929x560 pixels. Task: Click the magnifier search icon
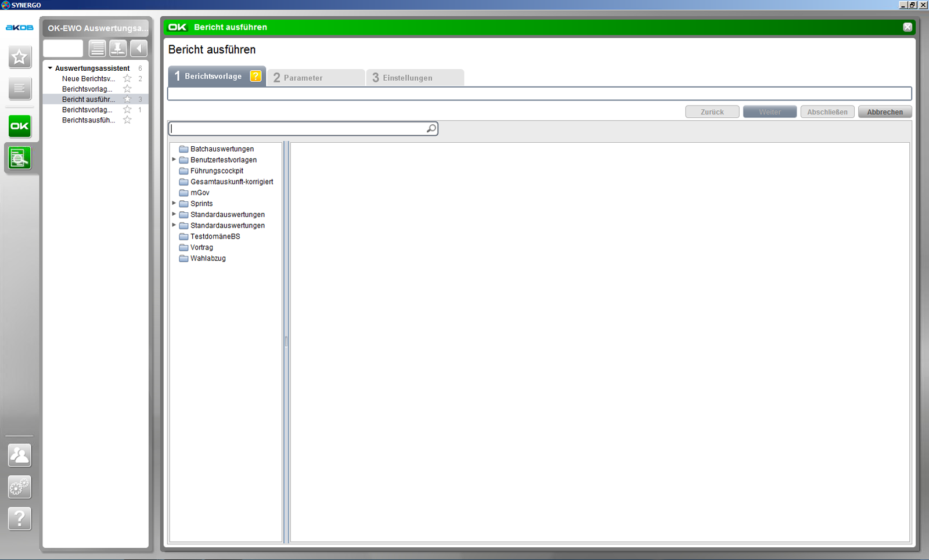click(431, 129)
